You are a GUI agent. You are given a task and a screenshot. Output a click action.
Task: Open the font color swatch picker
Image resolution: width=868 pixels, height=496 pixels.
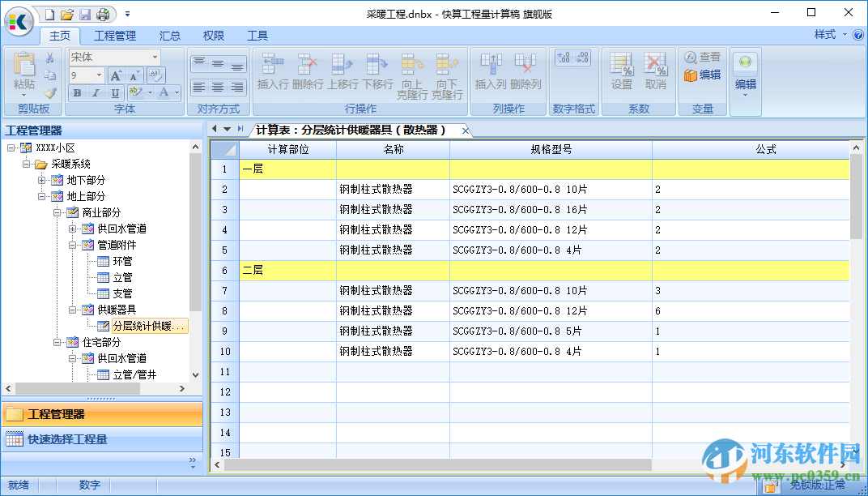(x=177, y=92)
